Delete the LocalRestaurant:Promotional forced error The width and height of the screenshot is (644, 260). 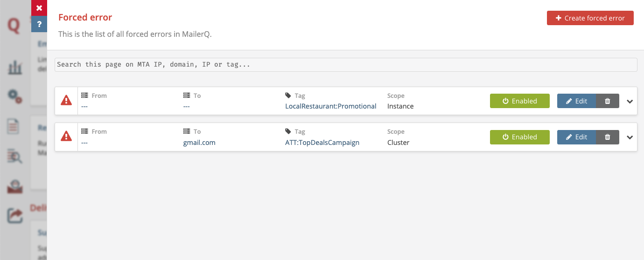[x=607, y=101]
